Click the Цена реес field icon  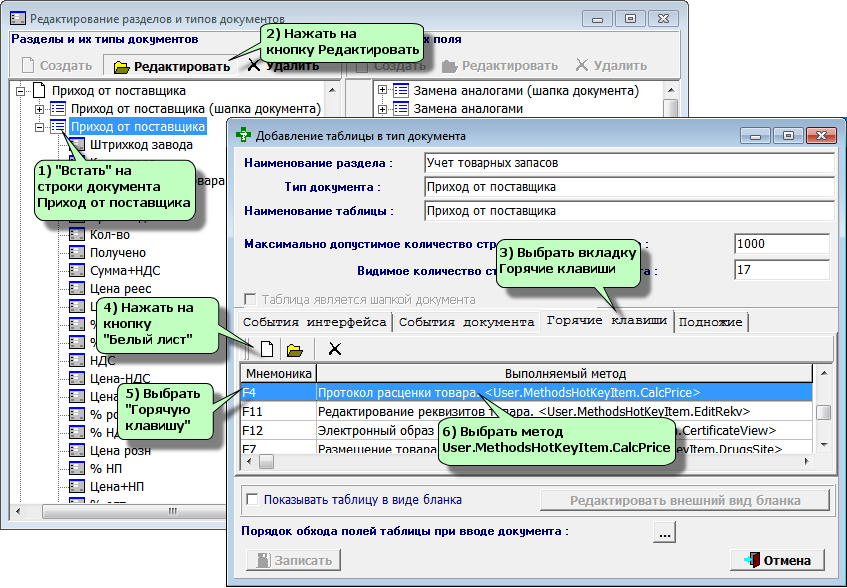click(x=77, y=289)
